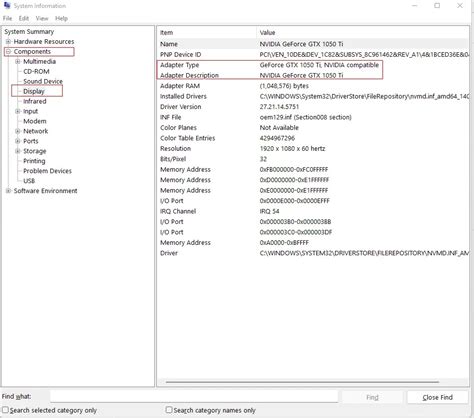The width and height of the screenshot is (474, 418).
Task: Select System Summary tree root
Action: pos(29,32)
